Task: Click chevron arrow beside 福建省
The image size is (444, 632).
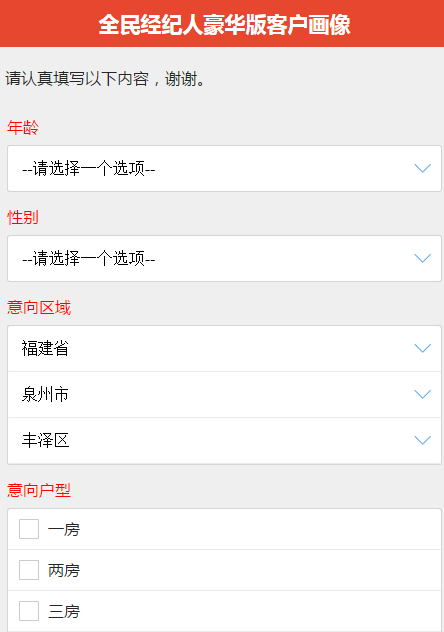Action: point(423,348)
